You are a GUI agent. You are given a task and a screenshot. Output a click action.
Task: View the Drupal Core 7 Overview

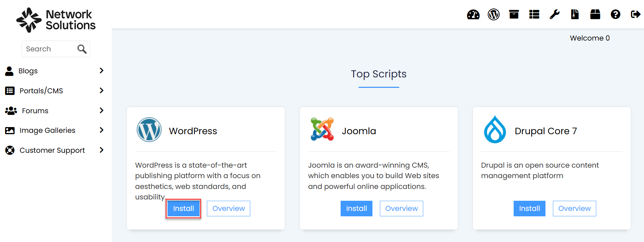575,209
